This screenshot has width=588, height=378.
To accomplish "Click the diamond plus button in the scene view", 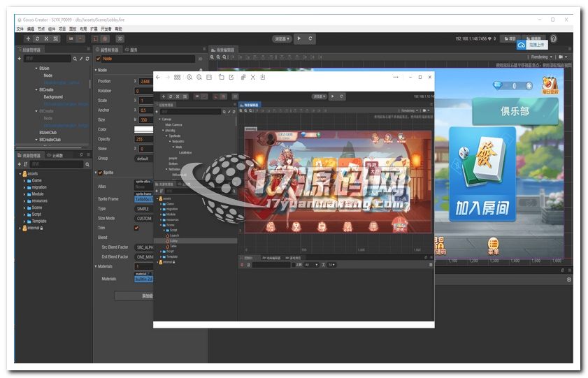I will (x=529, y=86).
